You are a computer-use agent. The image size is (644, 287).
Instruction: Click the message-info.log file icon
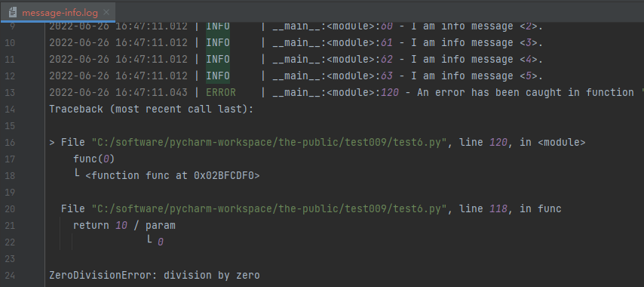tap(13, 13)
